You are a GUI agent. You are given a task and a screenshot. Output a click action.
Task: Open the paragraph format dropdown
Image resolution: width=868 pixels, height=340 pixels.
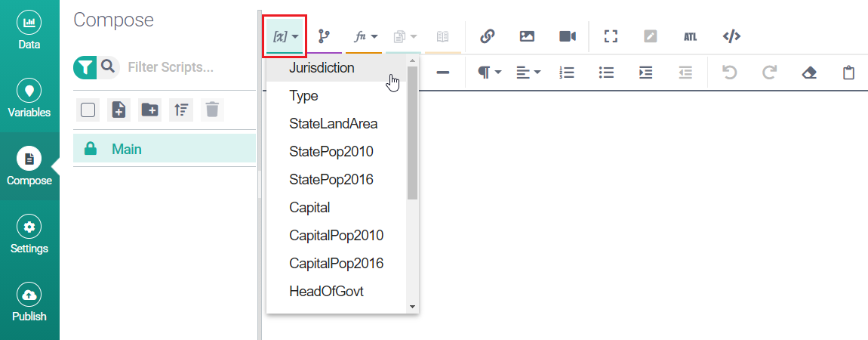[x=489, y=73]
